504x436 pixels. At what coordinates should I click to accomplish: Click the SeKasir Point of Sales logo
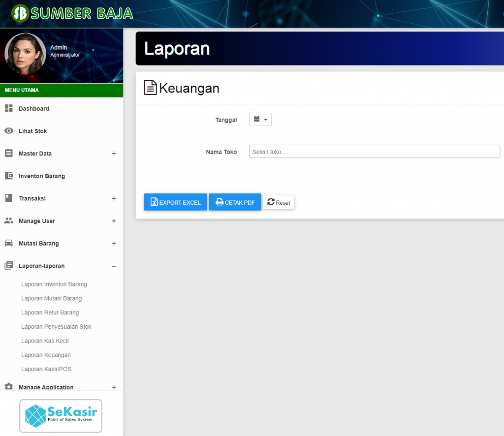click(x=61, y=416)
